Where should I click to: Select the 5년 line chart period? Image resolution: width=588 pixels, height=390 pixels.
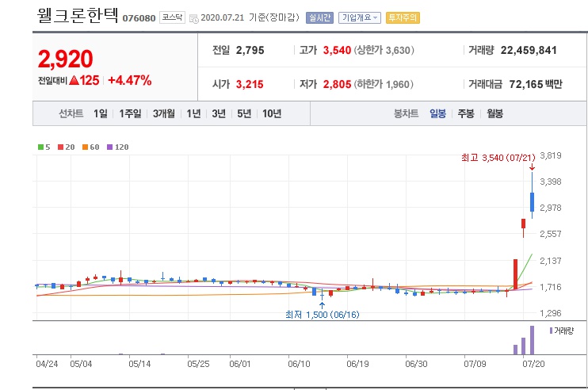click(244, 113)
